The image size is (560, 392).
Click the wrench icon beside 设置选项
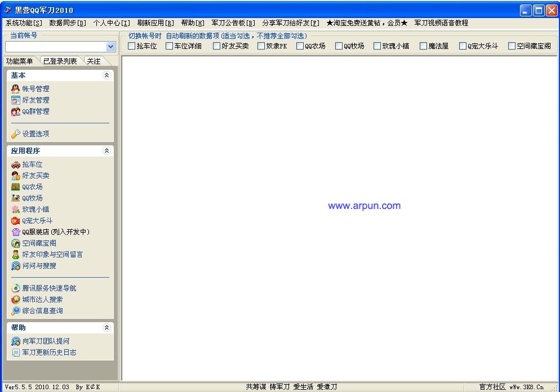click(x=15, y=134)
